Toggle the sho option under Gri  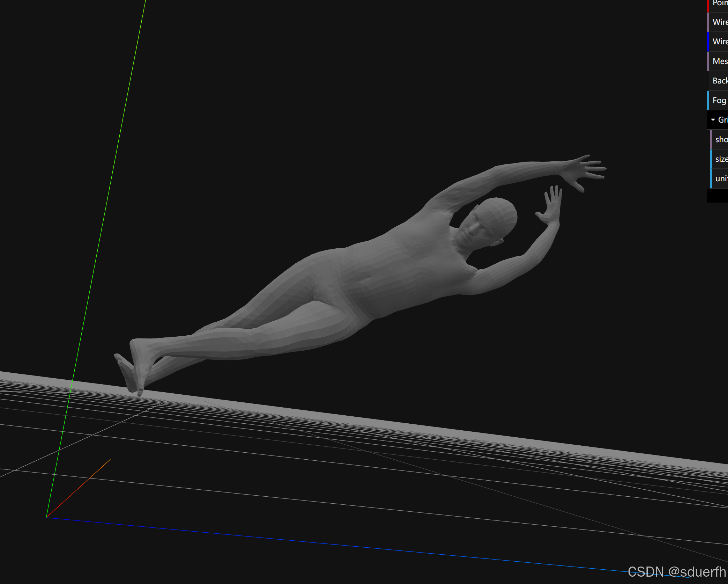tap(721, 139)
